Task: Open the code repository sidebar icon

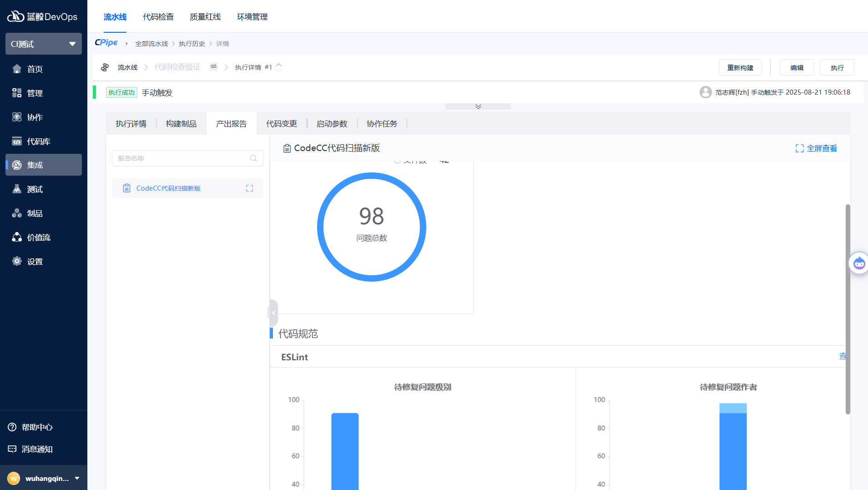Action: pyautogui.click(x=17, y=141)
